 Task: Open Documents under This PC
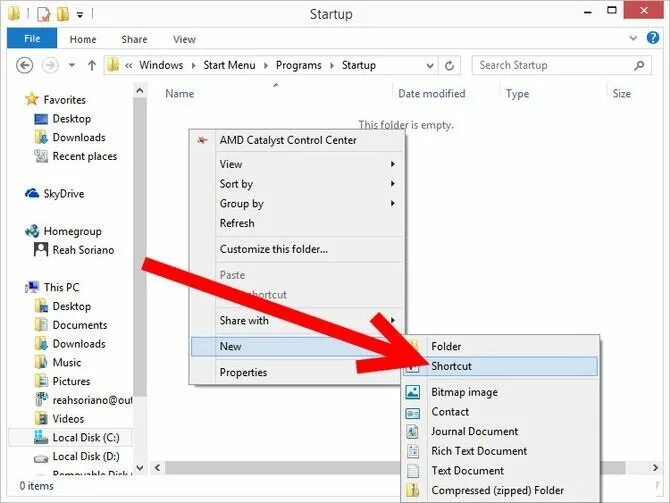(x=71, y=325)
